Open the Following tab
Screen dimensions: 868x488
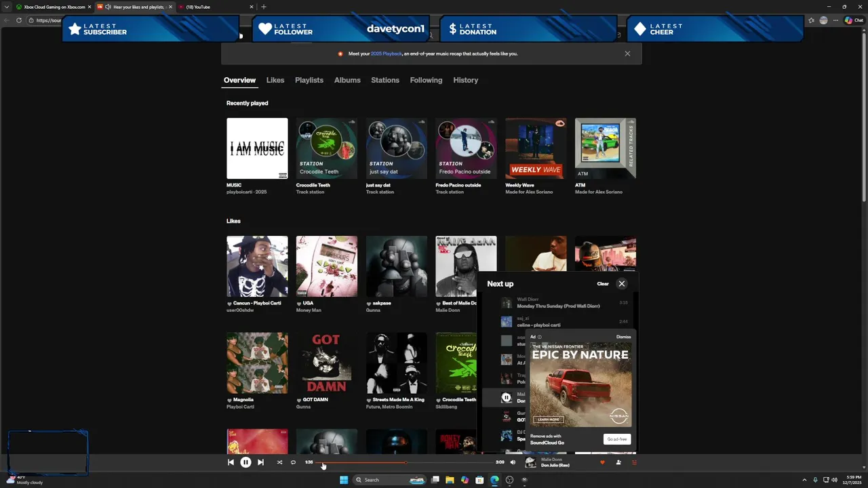pyautogui.click(x=426, y=80)
